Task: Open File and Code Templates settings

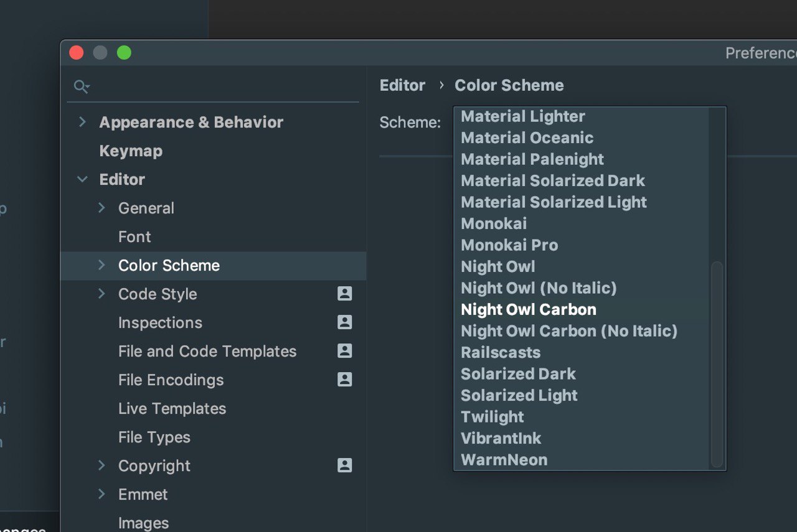Action: pyautogui.click(x=207, y=351)
